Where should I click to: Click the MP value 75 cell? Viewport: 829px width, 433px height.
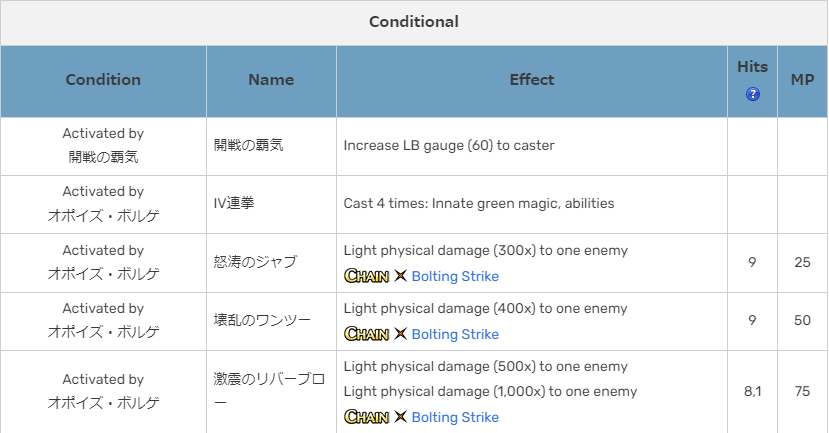click(802, 392)
